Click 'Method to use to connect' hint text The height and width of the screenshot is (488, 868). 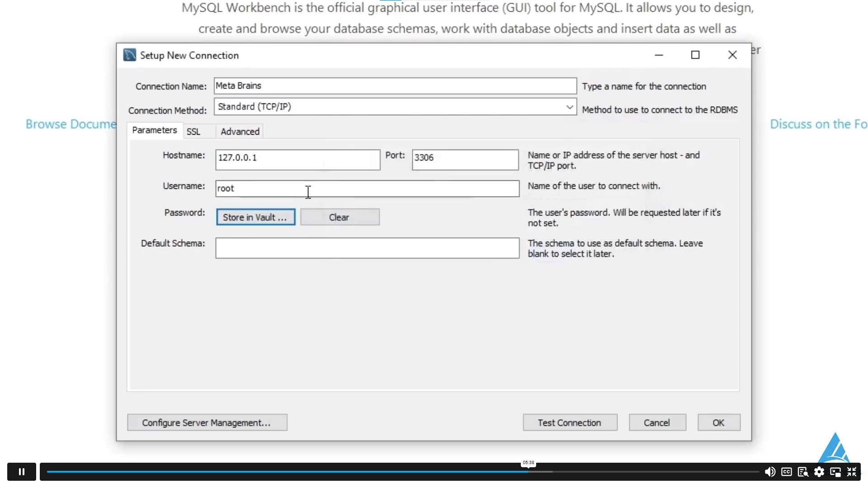point(660,110)
